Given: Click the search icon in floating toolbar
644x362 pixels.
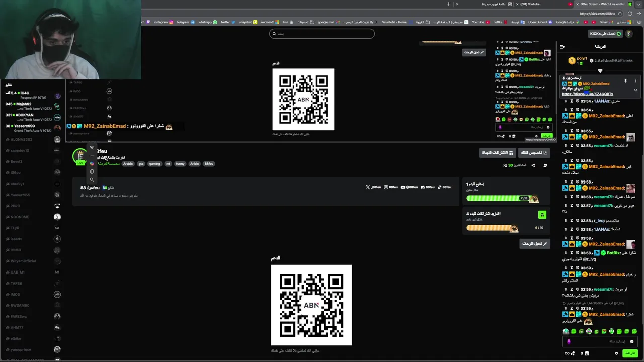Looking at the screenshot, I should click(92, 180).
